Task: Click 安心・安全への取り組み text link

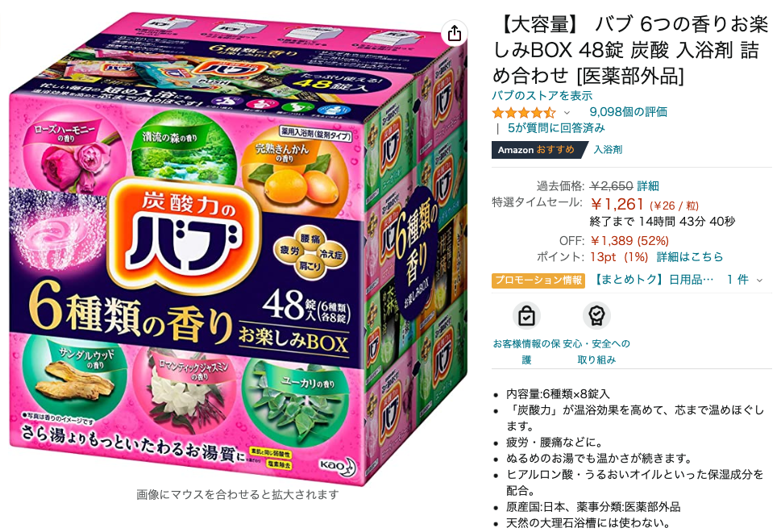Action: pyautogui.click(x=596, y=351)
